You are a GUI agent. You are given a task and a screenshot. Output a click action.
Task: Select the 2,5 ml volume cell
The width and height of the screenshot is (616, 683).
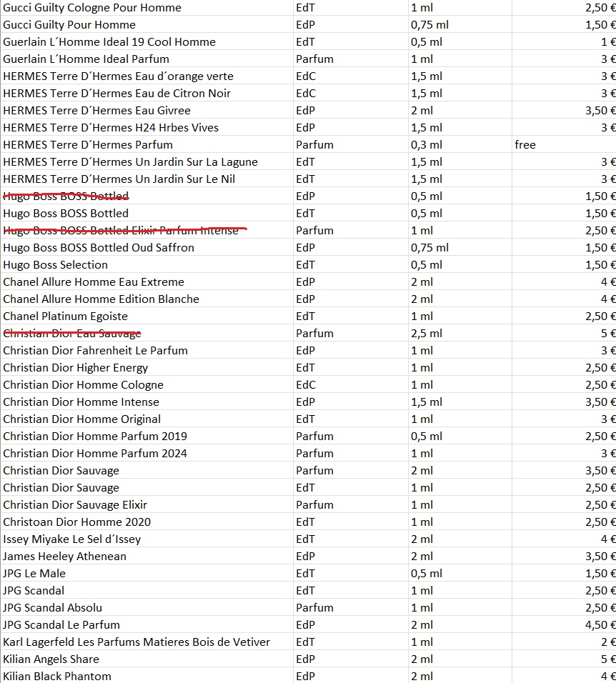coord(459,334)
